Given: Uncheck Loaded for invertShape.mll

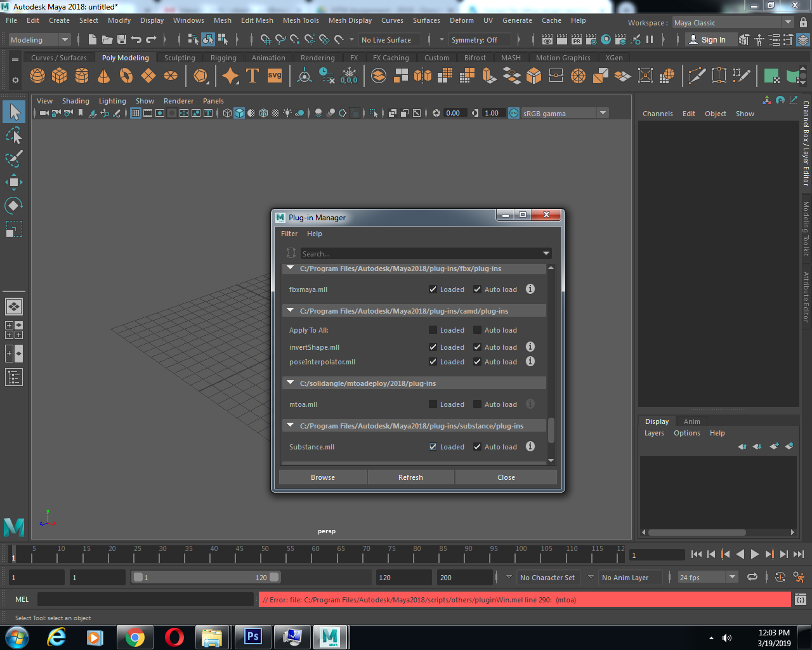Looking at the screenshot, I should point(433,347).
